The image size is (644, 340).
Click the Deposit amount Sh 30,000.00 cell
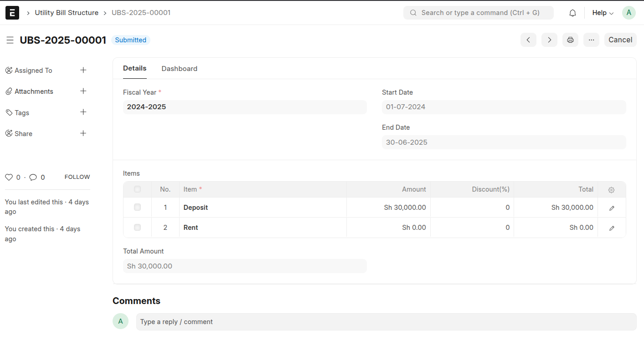388,208
